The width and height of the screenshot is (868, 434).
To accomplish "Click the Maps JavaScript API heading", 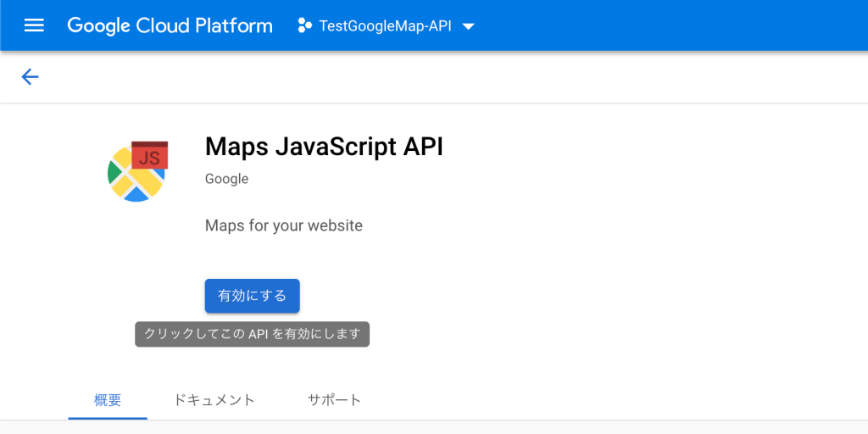I will (324, 147).
